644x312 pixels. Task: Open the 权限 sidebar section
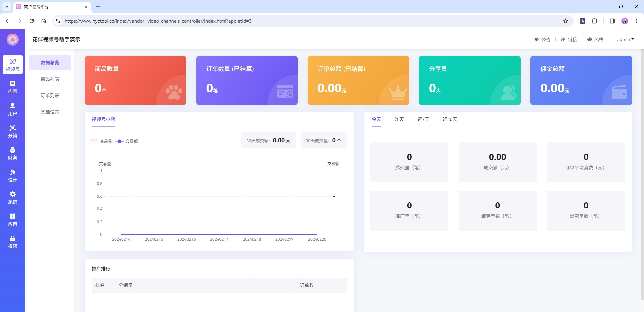pyautogui.click(x=13, y=242)
